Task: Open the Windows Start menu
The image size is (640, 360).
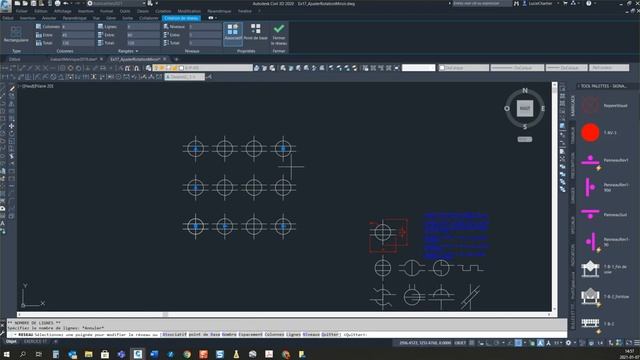Action: tap(6, 354)
